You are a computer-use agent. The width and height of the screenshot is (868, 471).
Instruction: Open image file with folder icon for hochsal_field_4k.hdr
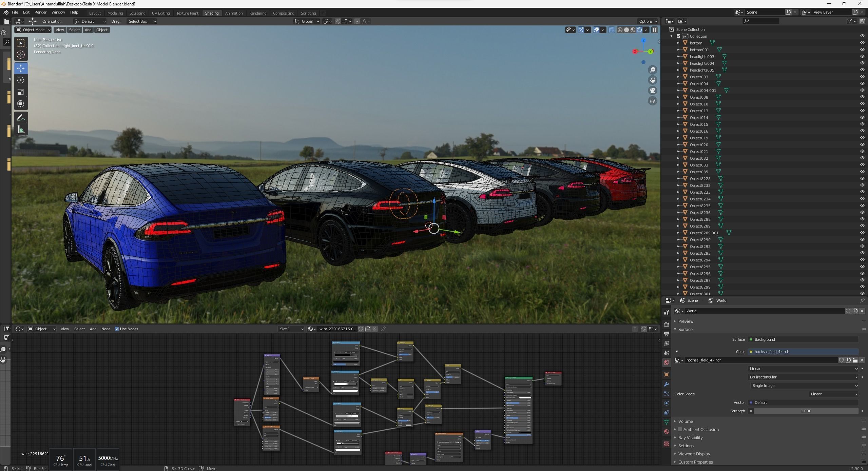855,360
